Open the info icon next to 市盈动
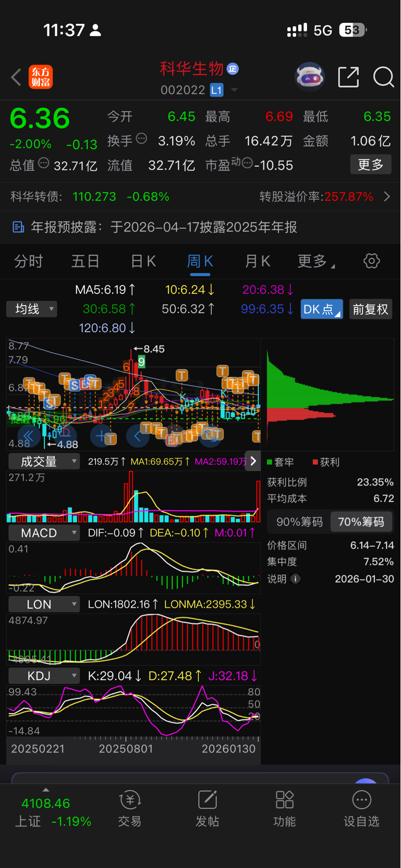 [x=247, y=163]
